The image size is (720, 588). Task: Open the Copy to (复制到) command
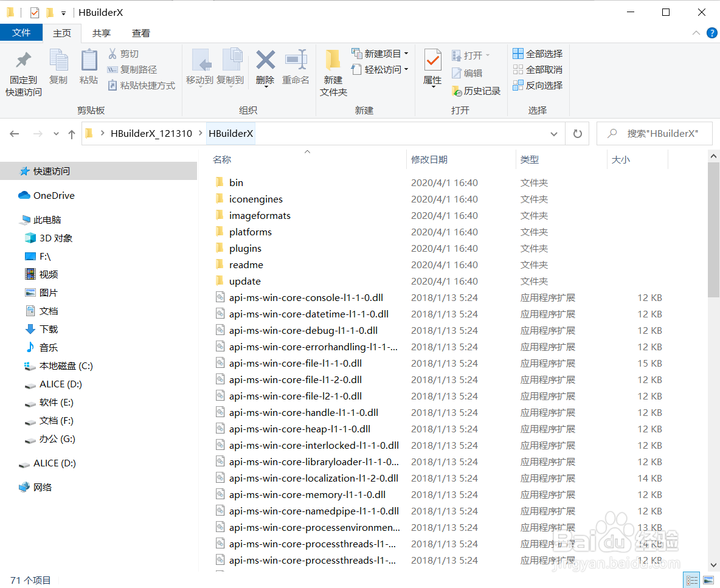[x=230, y=68]
